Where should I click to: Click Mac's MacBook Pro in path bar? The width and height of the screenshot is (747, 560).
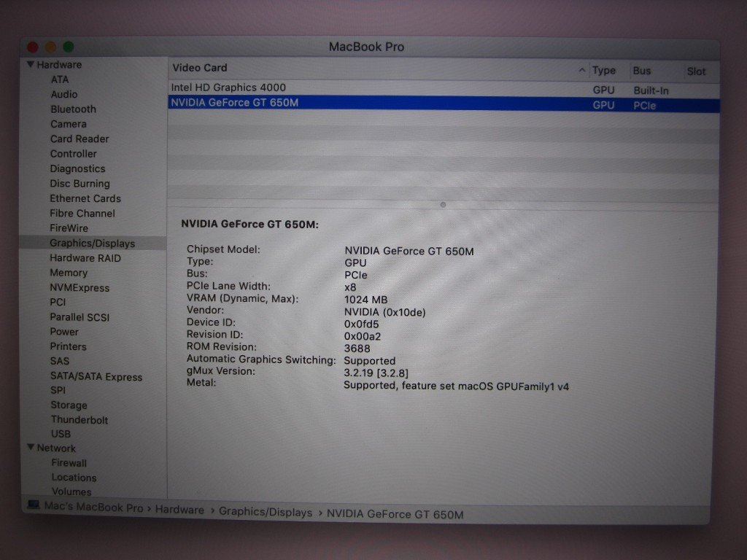(94, 507)
